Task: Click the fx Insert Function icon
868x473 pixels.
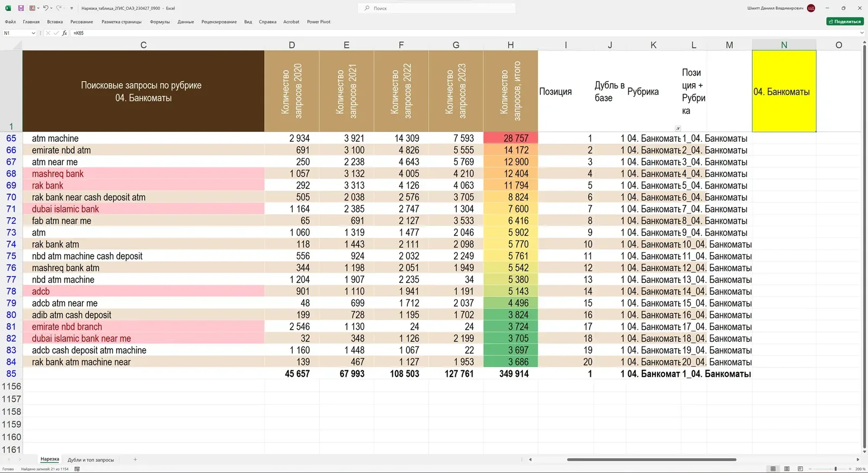Action: tap(65, 33)
